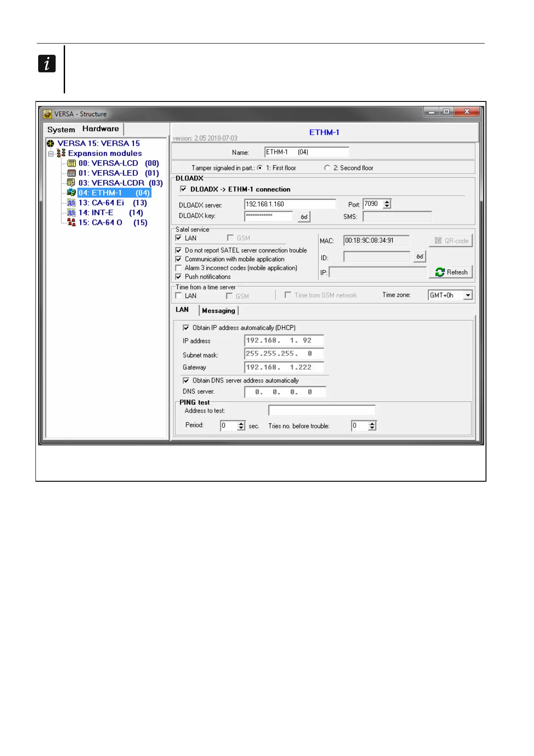Image resolution: width=534 pixels, height=756 pixels.
Task: Toggle Push notifications checkbox
Action: (179, 277)
